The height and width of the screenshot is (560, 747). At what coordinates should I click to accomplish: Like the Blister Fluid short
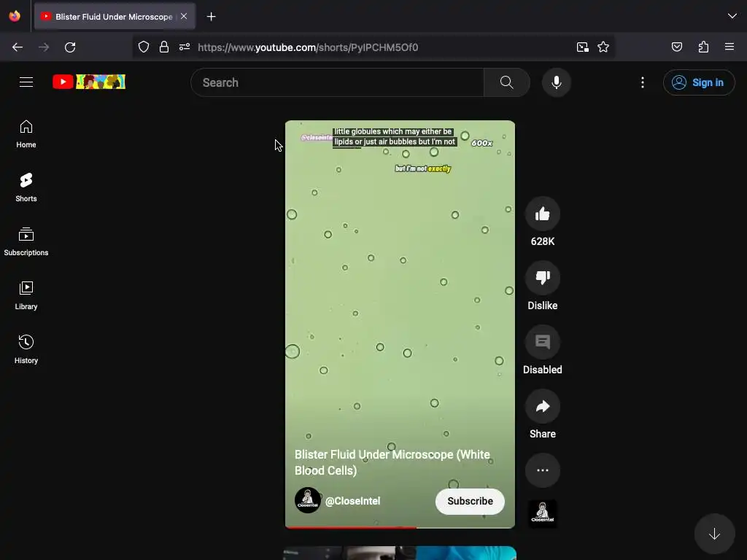pyautogui.click(x=542, y=214)
